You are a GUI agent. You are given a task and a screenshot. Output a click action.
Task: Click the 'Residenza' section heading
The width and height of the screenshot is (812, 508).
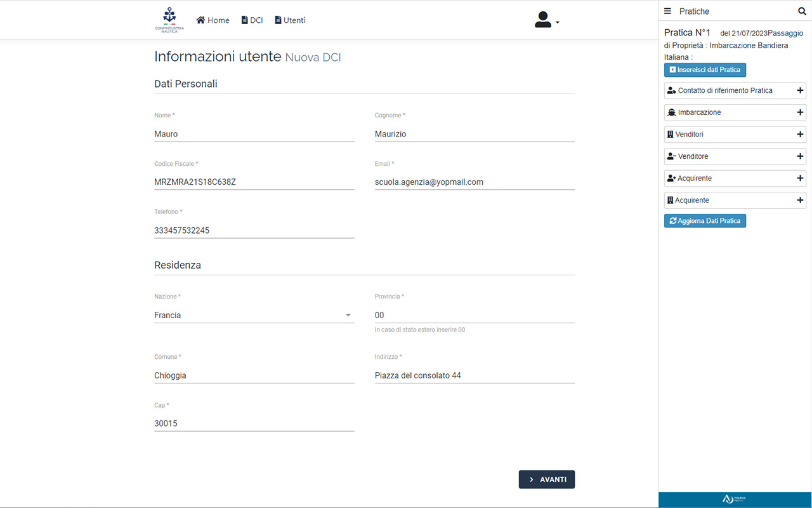(178, 265)
